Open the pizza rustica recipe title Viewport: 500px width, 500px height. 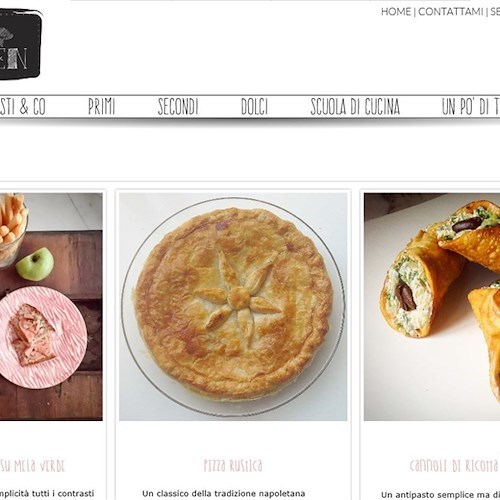click(x=233, y=466)
